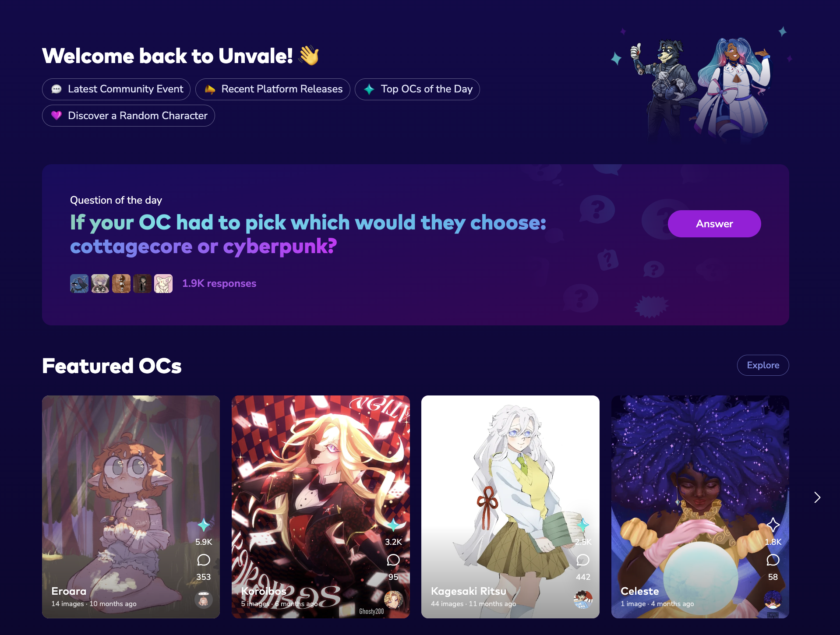Open Top OCs of the Day

point(417,89)
